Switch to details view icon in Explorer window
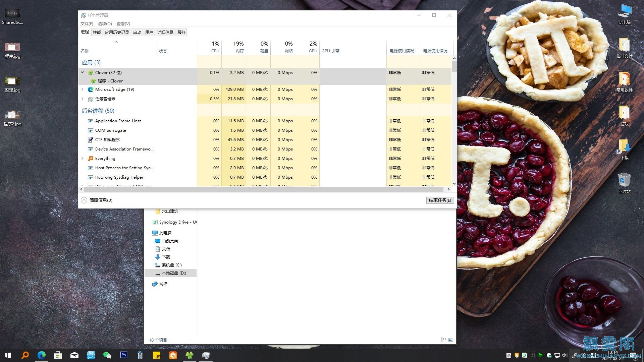 coord(443,340)
